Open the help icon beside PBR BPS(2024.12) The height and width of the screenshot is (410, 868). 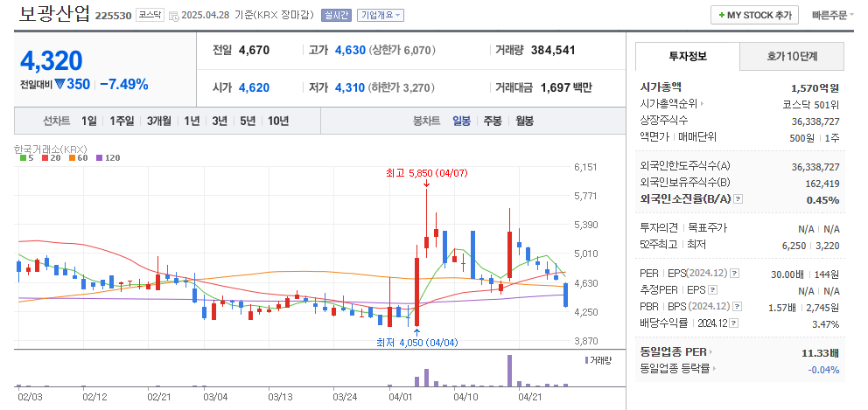tap(737, 307)
